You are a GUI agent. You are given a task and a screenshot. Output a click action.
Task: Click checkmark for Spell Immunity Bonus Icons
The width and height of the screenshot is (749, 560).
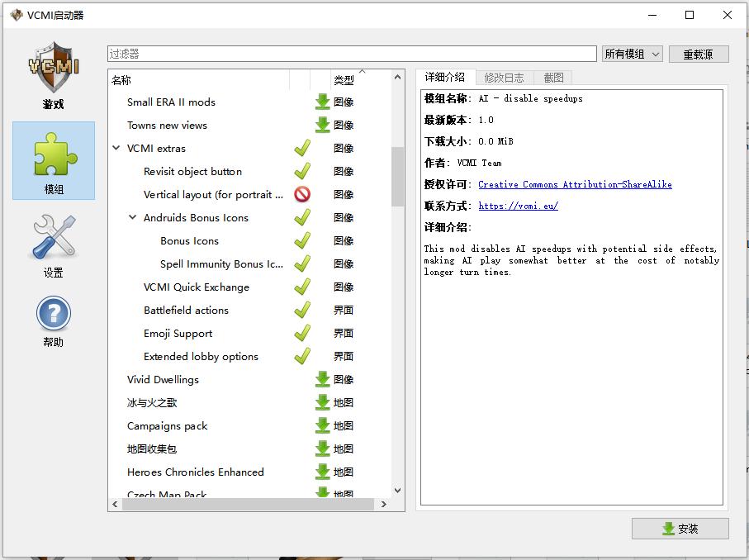[302, 263]
